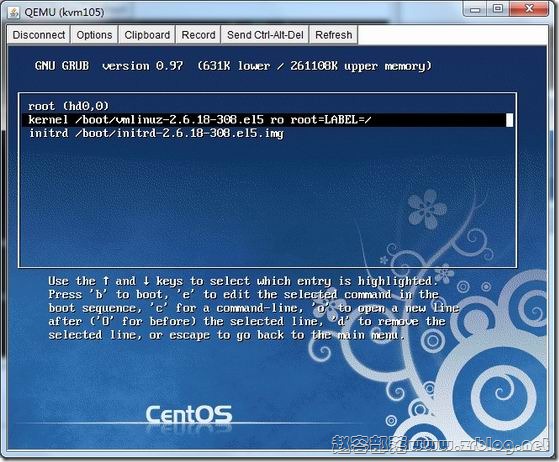
Task: Click the flower decoration in console
Action: 427,209
